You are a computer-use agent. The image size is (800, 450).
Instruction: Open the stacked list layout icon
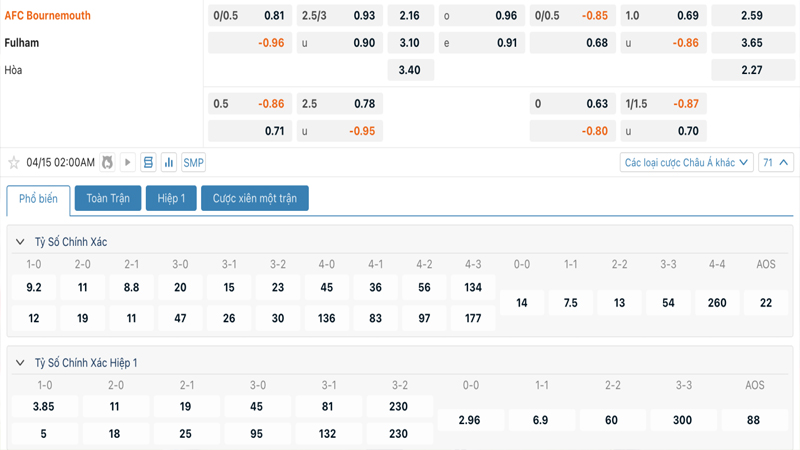click(148, 163)
